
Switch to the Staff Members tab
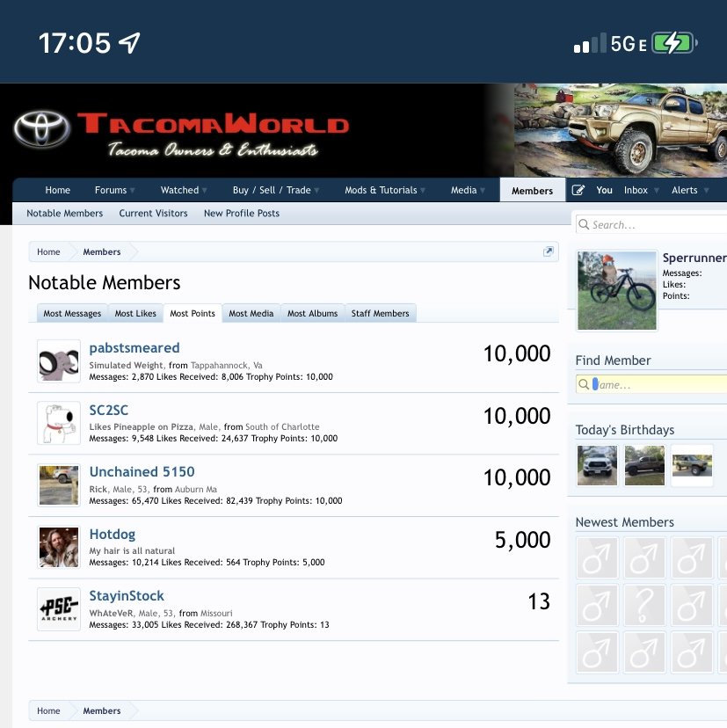[381, 313]
